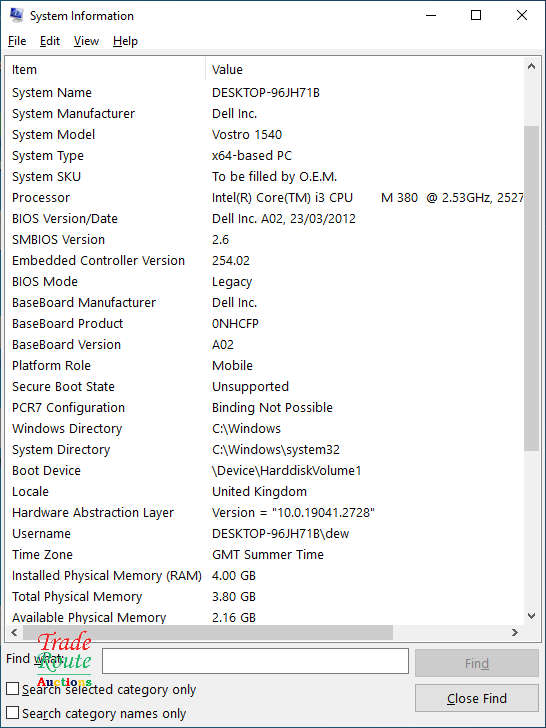Viewport: 546px width, 728px height.
Task: Click the value 'DESKTOP-96JH71B' for System Name
Action: [266, 92]
